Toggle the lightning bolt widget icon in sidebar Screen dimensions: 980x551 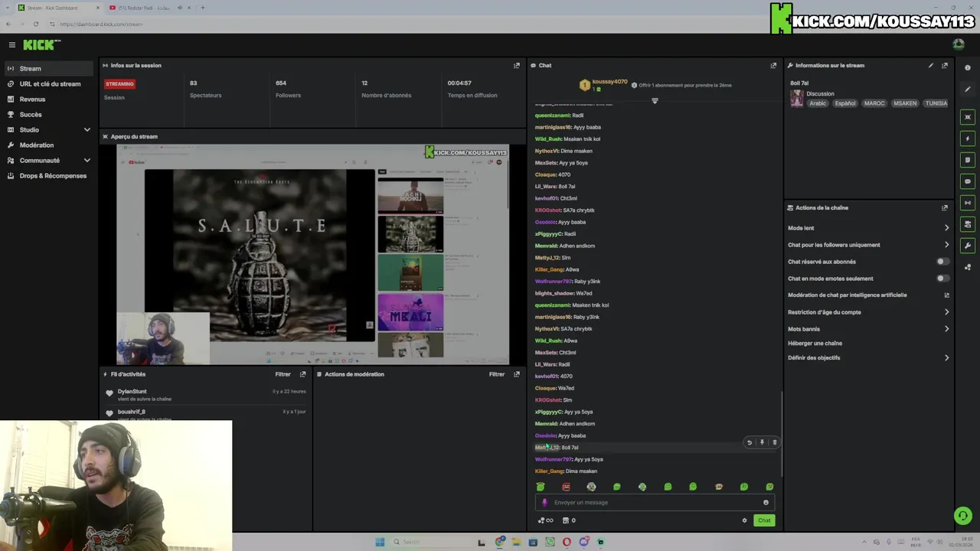coord(968,139)
